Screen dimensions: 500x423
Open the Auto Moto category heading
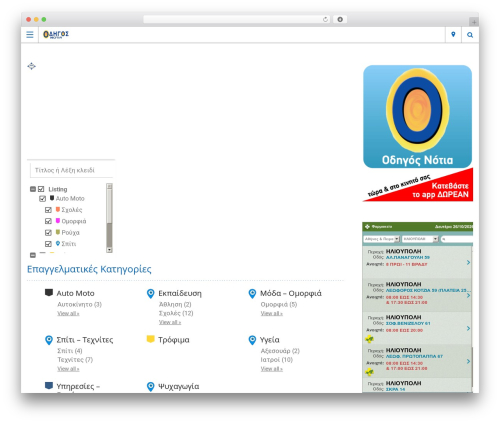coord(76,293)
